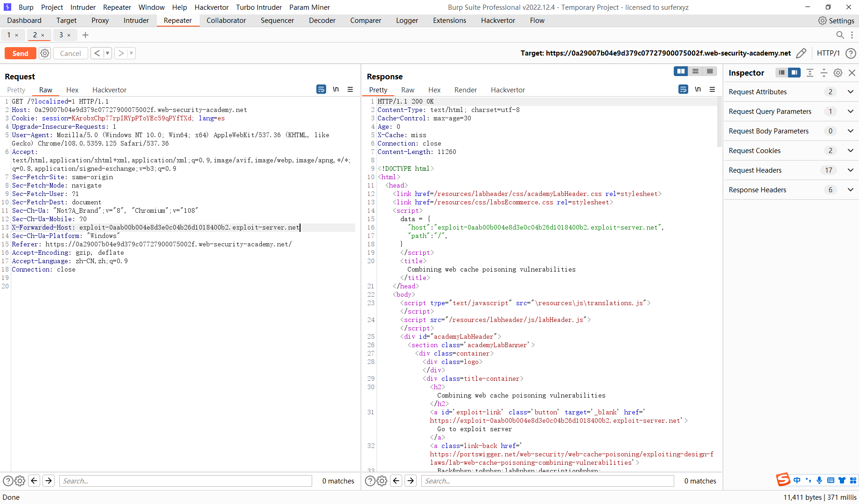This screenshot has width=859, height=504.
Task: Open the Proxy tab
Action: click(x=100, y=21)
